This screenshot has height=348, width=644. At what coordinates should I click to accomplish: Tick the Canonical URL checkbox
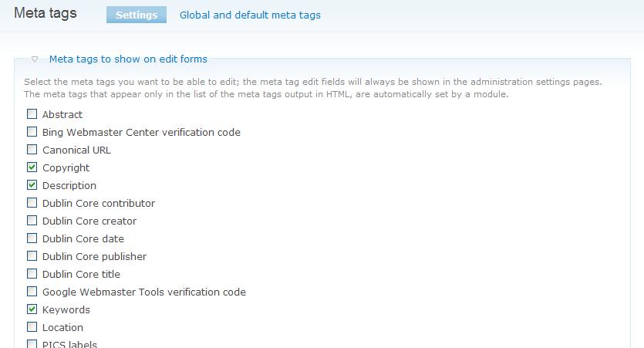click(32, 150)
